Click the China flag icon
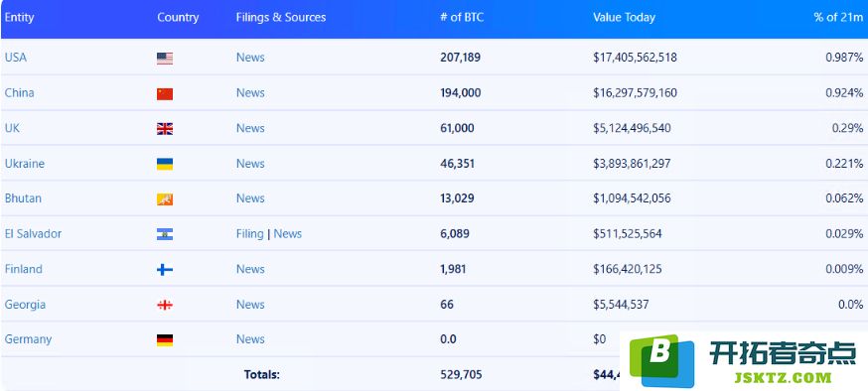The height and width of the screenshot is (391, 868). click(x=165, y=94)
